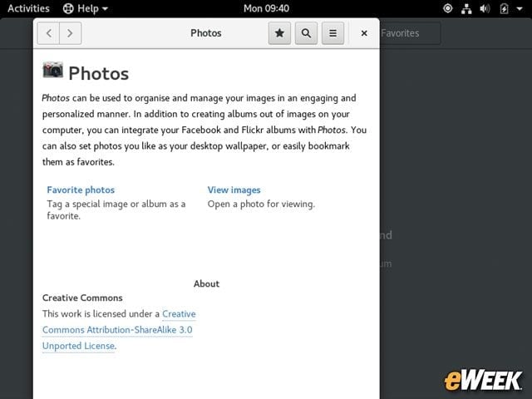
Task: Select Favorites button in background window
Action: pyautogui.click(x=410, y=33)
